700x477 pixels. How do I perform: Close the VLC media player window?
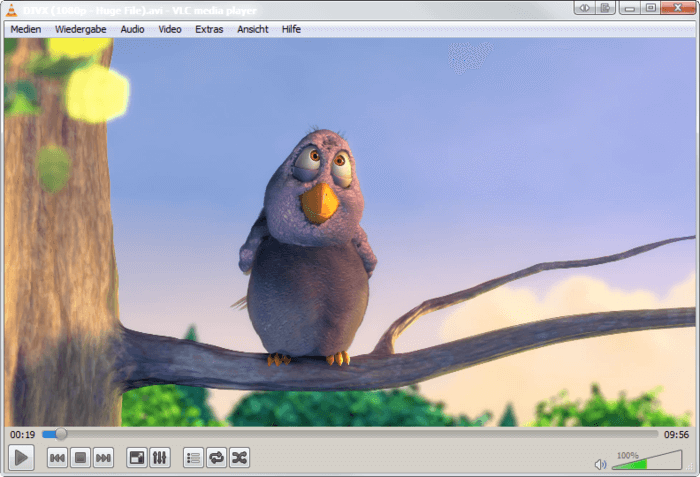[x=678, y=8]
